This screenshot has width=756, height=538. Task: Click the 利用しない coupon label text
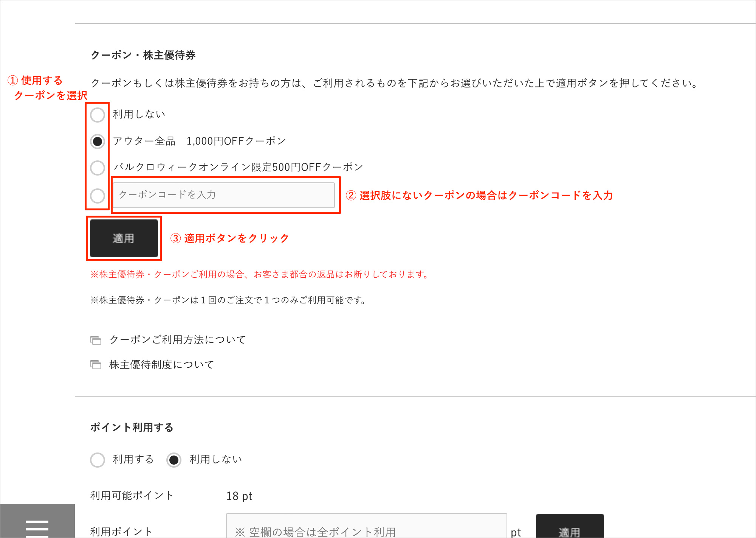139,114
